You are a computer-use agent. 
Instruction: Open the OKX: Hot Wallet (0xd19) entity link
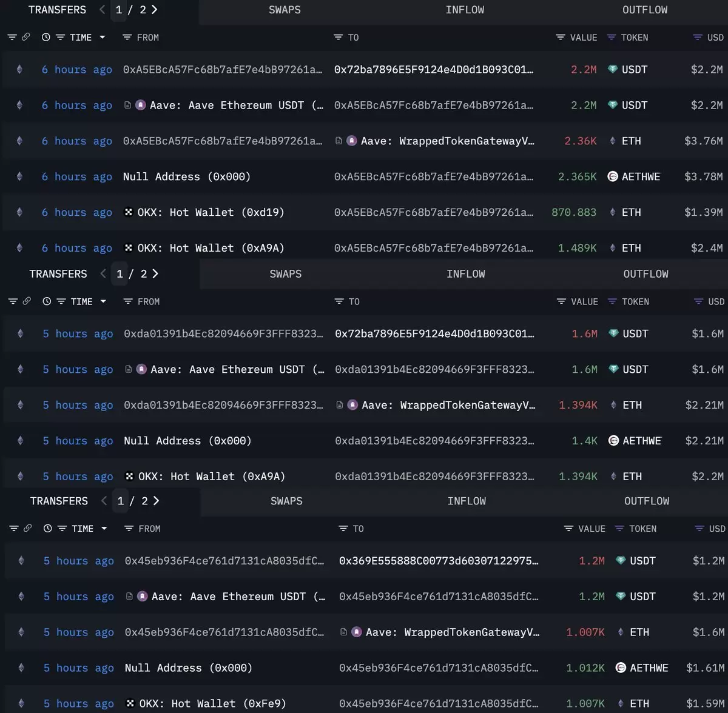(x=211, y=212)
